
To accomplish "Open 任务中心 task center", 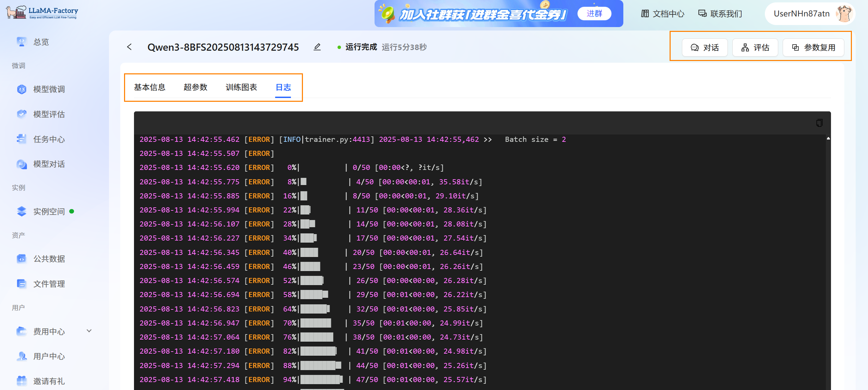I will [x=49, y=139].
